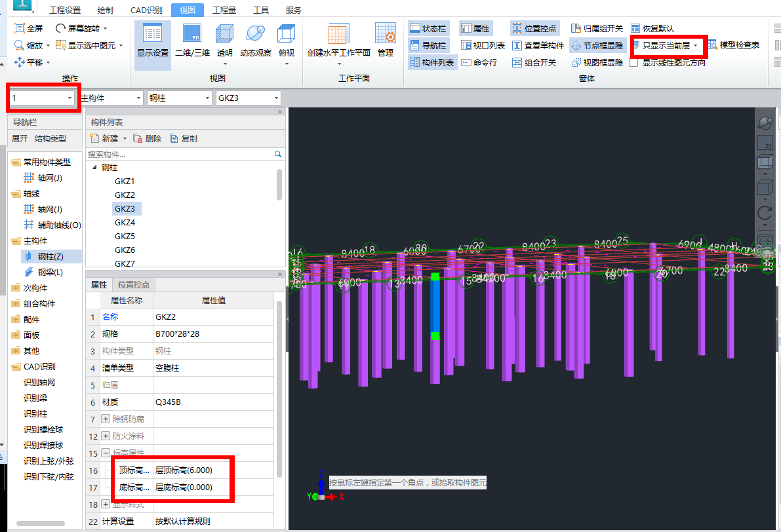
Task: Select the 平移 pan tool
Action: point(32,62)
